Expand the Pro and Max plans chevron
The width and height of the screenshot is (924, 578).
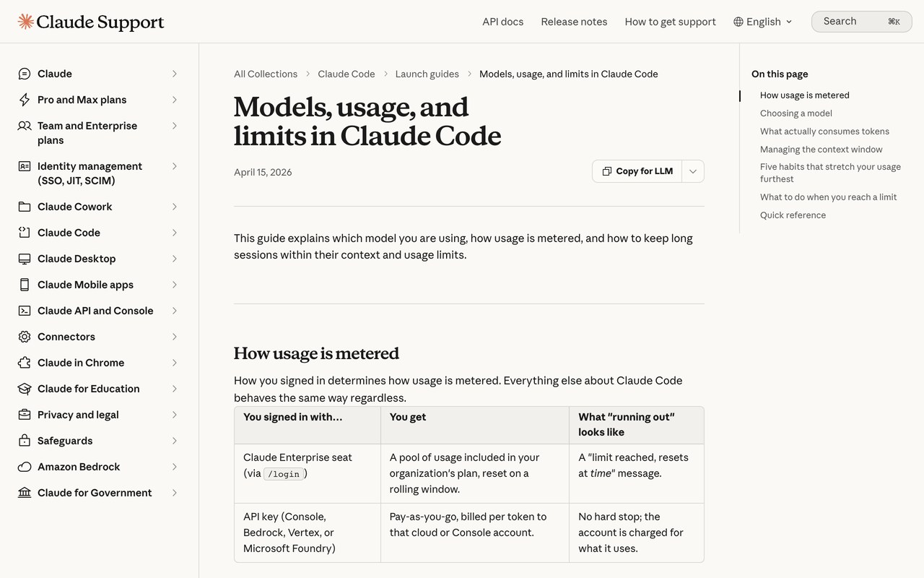(x=175, y=100)
